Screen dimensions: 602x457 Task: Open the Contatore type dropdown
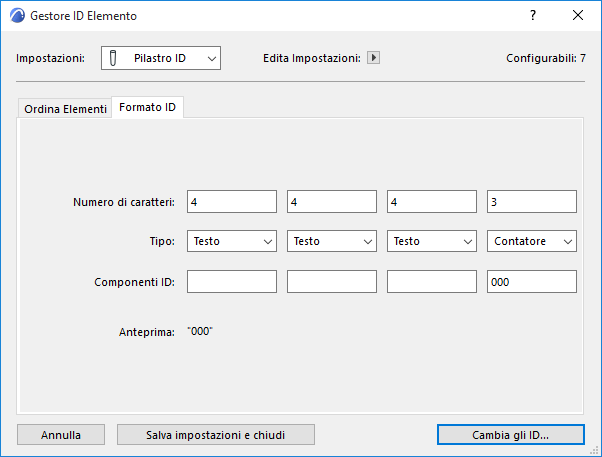pyautogui.click(x=531, y=241)
